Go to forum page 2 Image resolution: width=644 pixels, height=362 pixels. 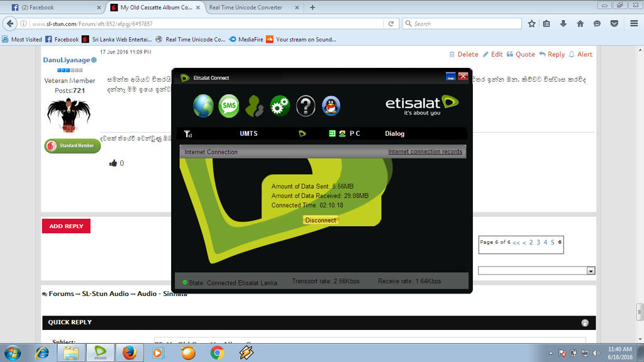[x=531, y=243]
